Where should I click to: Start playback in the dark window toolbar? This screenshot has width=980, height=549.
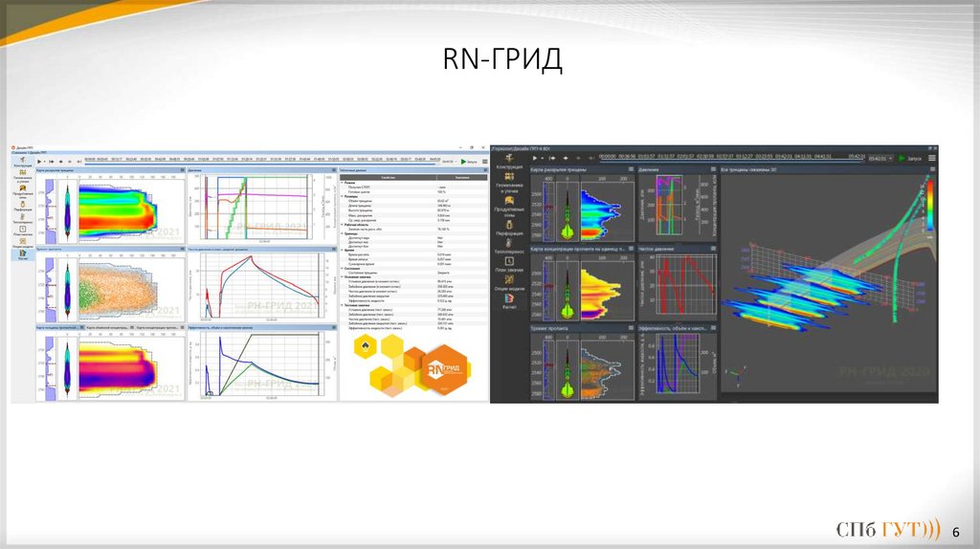point(534,158)
